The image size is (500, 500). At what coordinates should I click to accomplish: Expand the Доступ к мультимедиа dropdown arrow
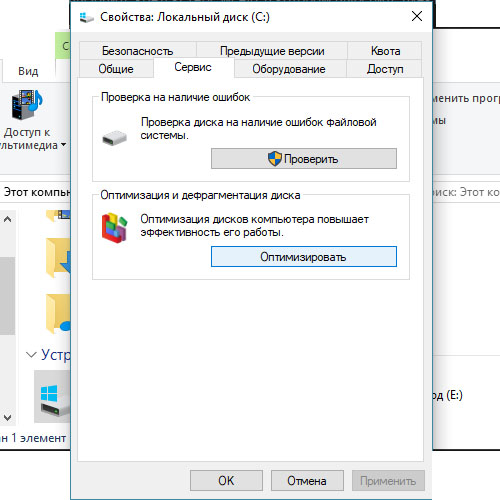[x=63, y=145]
